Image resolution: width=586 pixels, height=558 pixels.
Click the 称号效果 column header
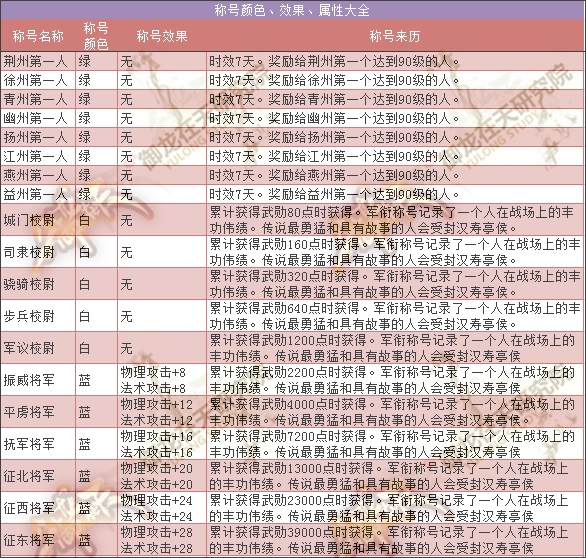pos(162,36)
